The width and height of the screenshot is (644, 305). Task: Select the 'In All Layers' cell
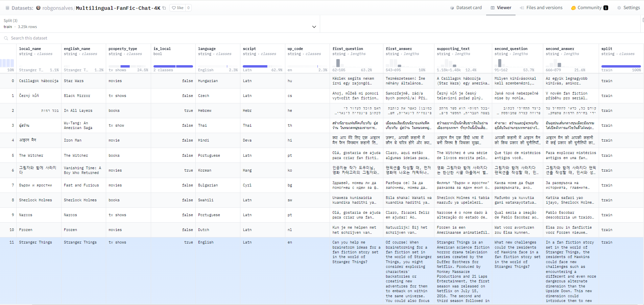pyautogui.click(x=84, y=111)
